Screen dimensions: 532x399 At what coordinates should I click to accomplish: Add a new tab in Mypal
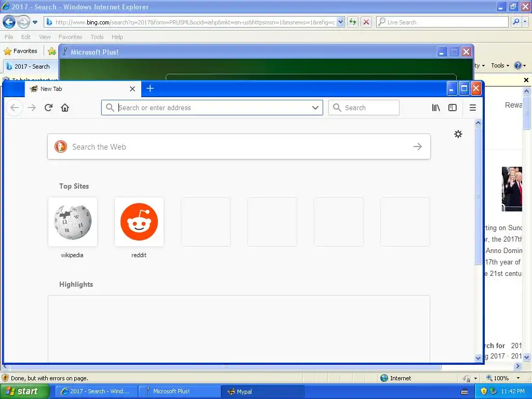click(150, 88)
